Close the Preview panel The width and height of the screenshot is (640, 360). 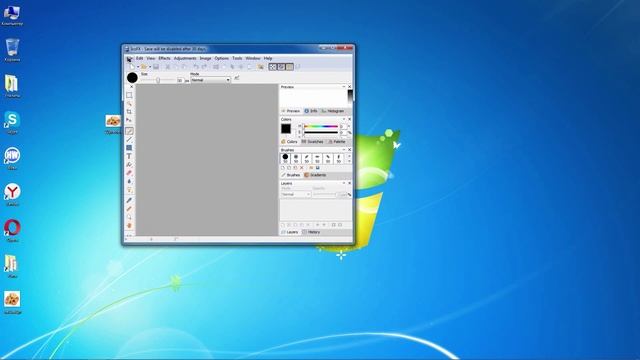[x=349, y=87]
